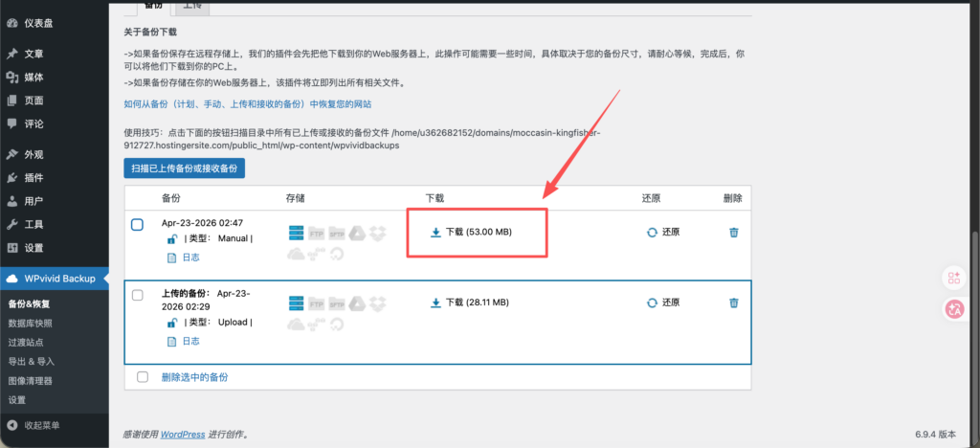
Task: Select WPvivid Backup in the sidebar
Action: [x=55, y=279]
